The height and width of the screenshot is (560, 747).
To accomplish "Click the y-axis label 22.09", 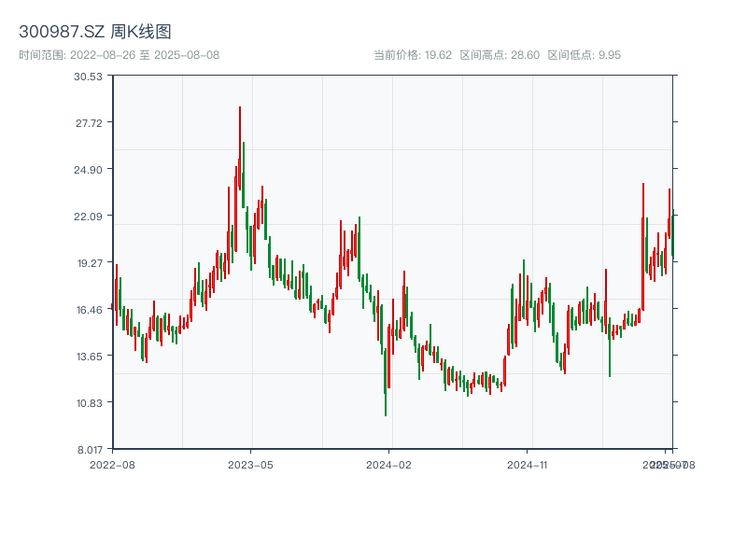I will [88, 217].
